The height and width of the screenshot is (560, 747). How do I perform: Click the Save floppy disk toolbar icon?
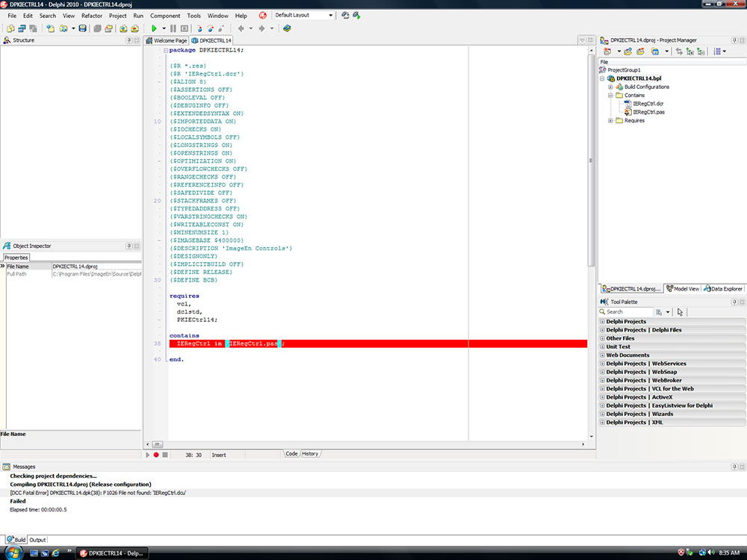[x=82, y=28]
